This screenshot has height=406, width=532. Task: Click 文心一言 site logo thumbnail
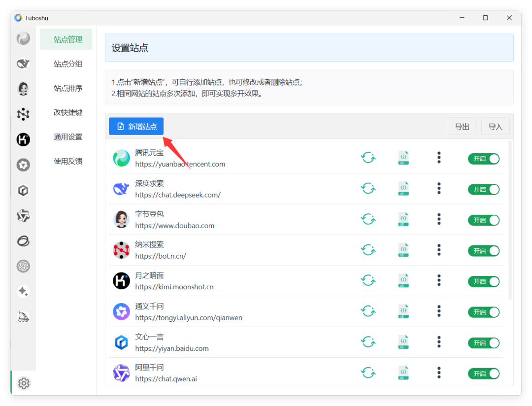tap(121, 342)
